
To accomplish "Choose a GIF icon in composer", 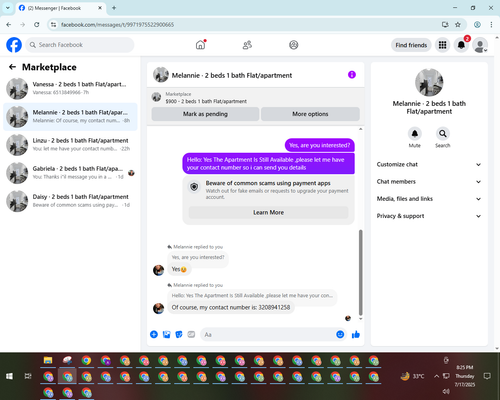I will [x=191, y=334].
